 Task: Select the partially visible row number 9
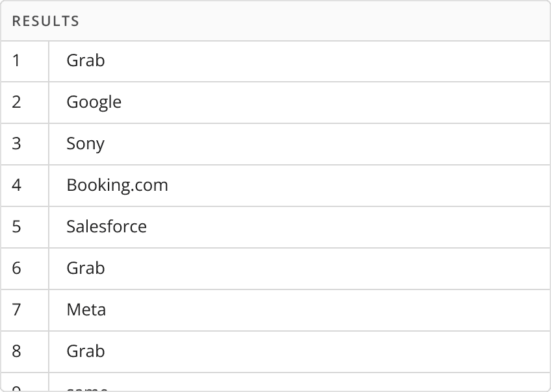[25, 382]
